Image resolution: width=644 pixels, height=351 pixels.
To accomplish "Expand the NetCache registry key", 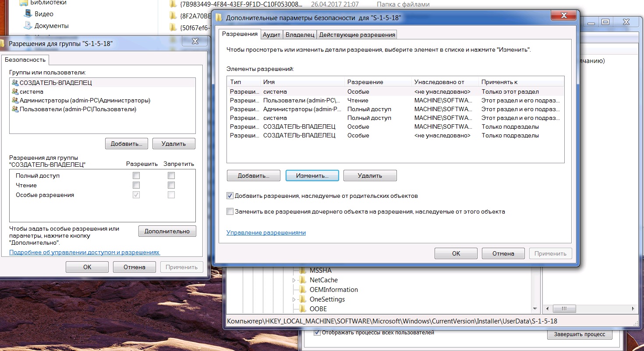I will 294,280.
